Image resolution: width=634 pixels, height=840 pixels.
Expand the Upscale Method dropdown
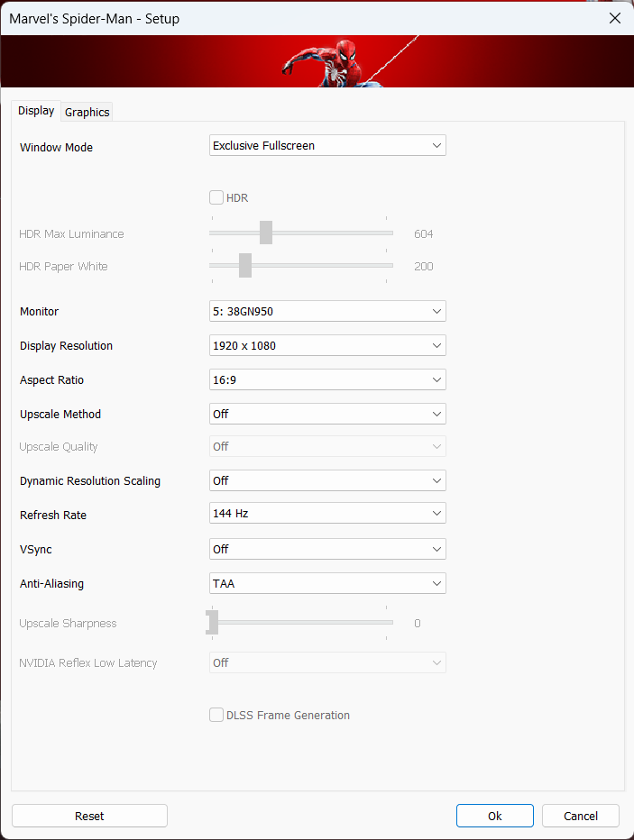tap(327, 414)
